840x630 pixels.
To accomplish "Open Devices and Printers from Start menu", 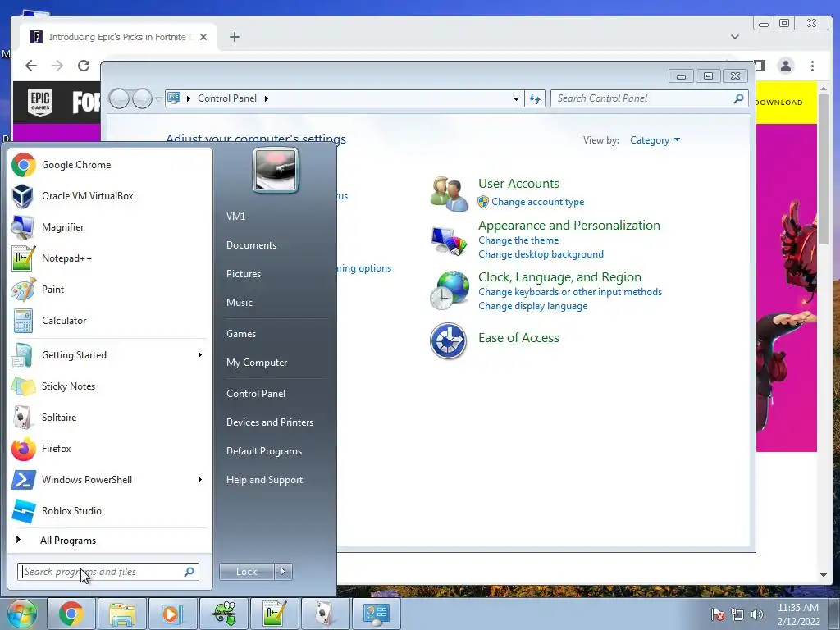I will pos(269,422).
